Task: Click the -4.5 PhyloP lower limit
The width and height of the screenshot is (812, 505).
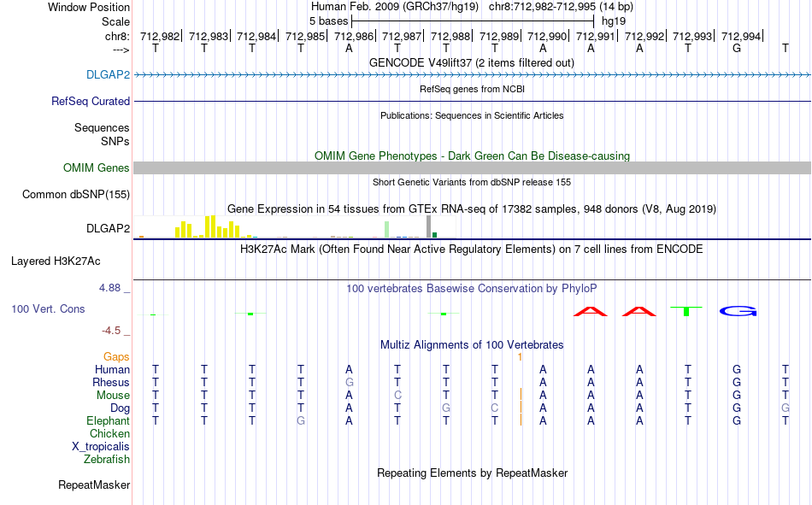Action: 111,331
